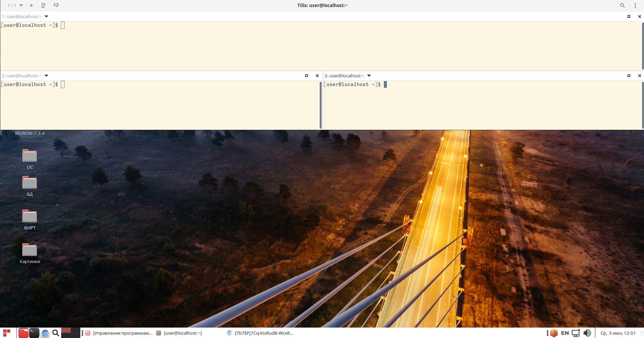The image size is (644, 338).
Task: Click the add terminal down icon
Action: click(56, 5)
